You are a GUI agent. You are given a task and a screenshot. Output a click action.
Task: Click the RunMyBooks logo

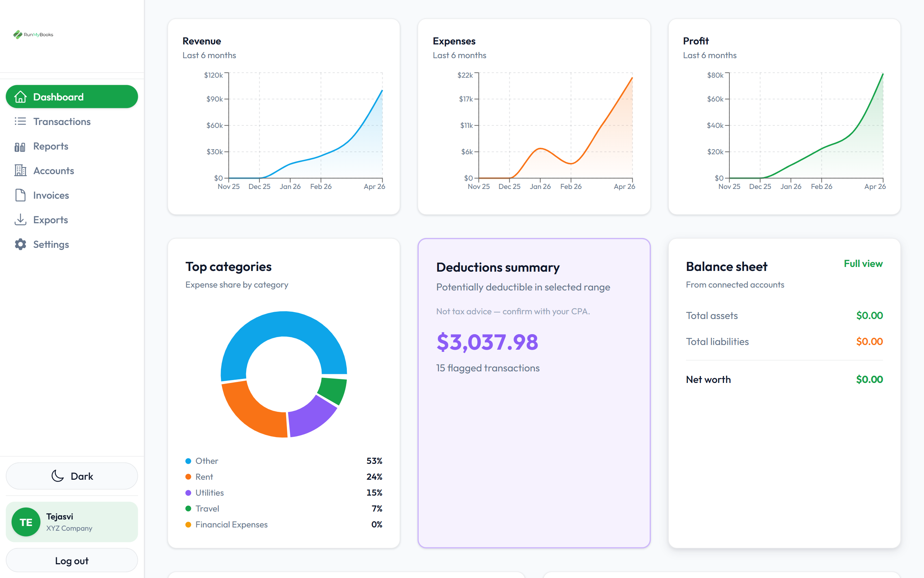33,34
